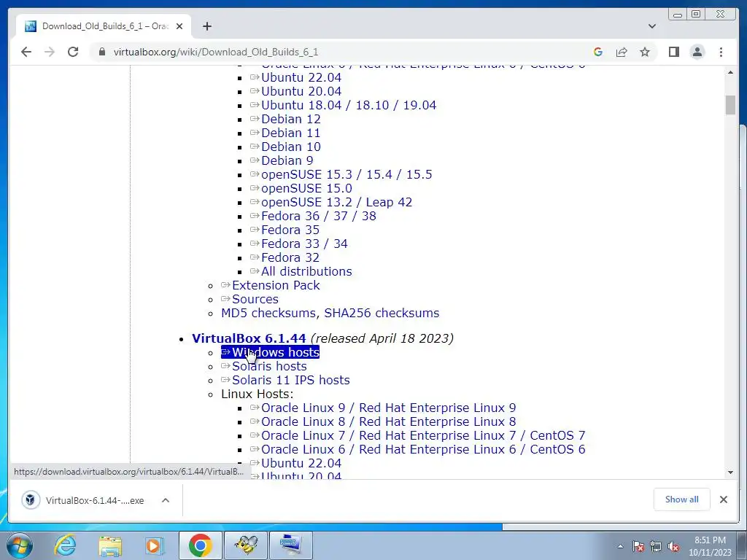Open Oracle Linux 9 / Red Hat Enterprise Linux 9
This screenshot has height=560, width=747.
[x=388, y=408]
